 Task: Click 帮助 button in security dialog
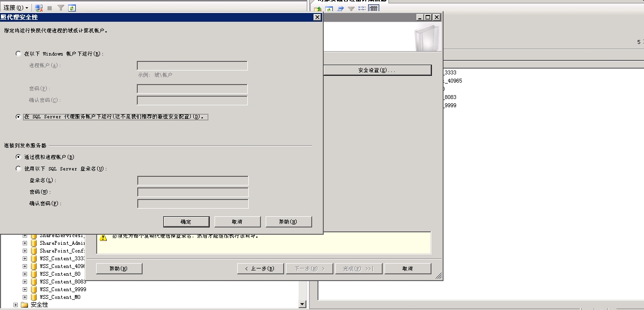288,222
